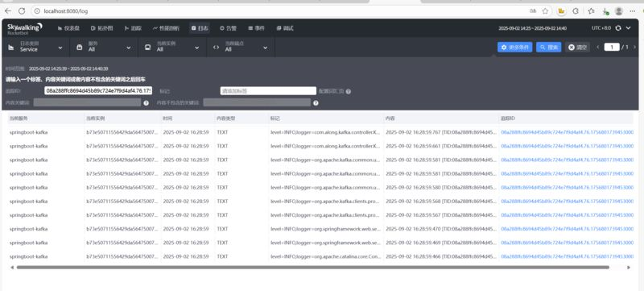Screen dimensions: 644x291
Task: Click TEXT type cell in the 16:28:59.661 row
Action: coord(222,146)
